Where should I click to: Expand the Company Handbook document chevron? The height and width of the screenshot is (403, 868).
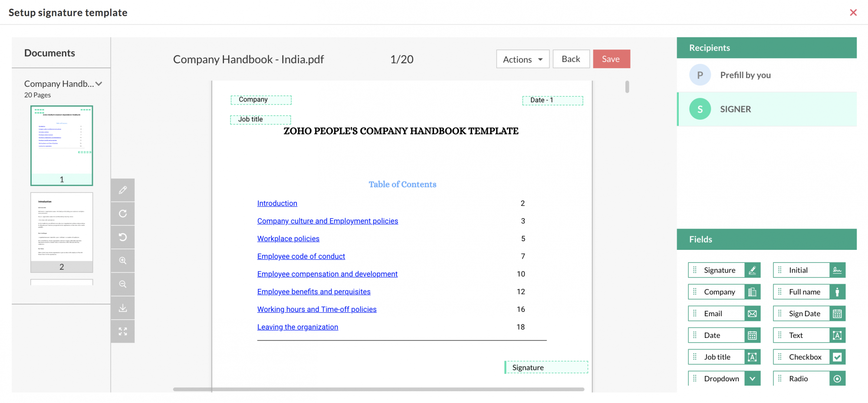[x=99, y=84]
